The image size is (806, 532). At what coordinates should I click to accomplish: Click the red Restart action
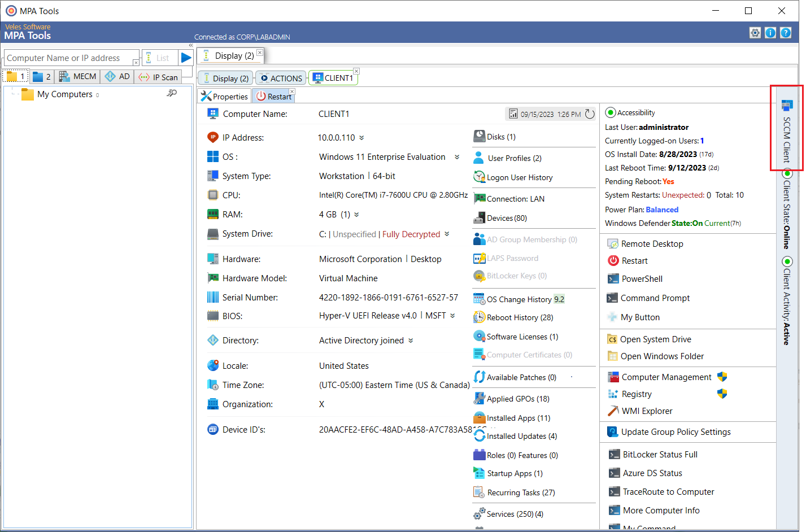[x=628, y=261]
